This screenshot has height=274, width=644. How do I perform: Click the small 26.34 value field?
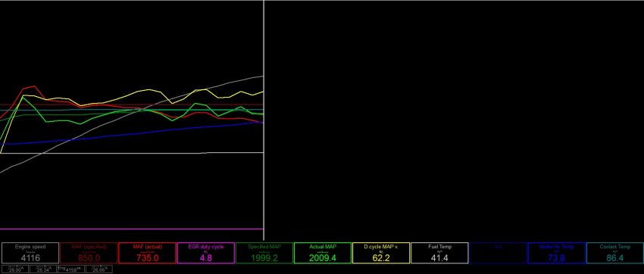pos(42,269)
